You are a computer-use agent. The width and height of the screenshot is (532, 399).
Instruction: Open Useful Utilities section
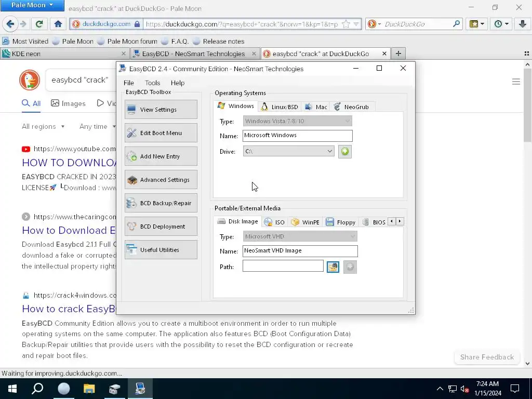pyautogui.click(x=161, y=250)
